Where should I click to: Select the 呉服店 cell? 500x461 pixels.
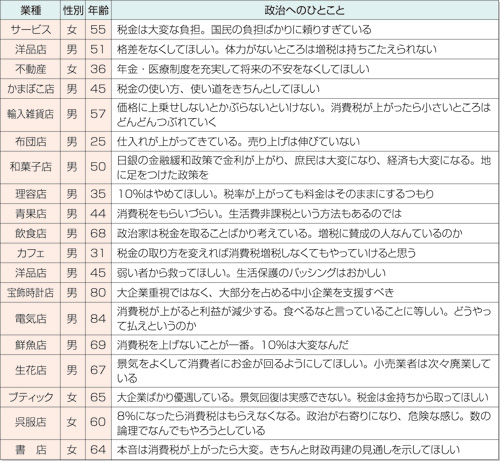click(30, 423)
